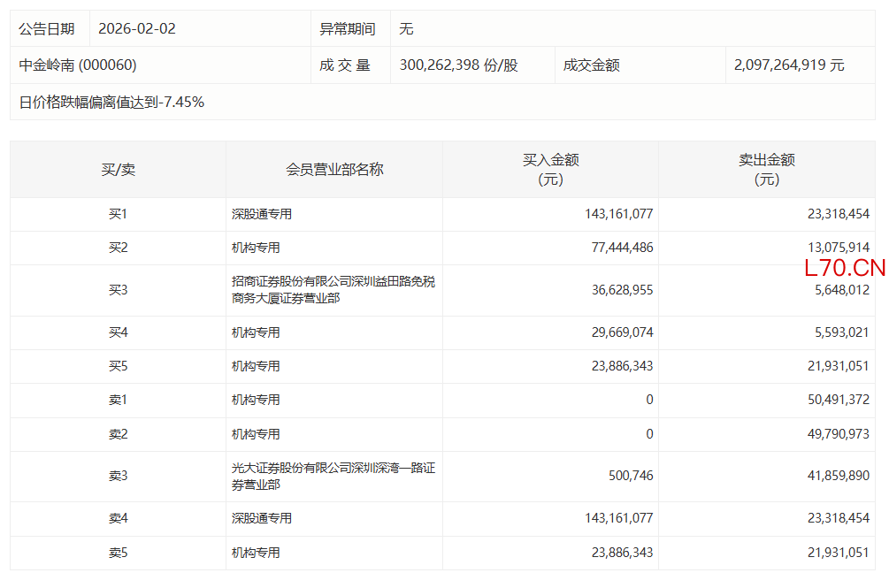Click the 会员营业部名称 column header
This screenshot has height=588, width=889.
[334, 170]
